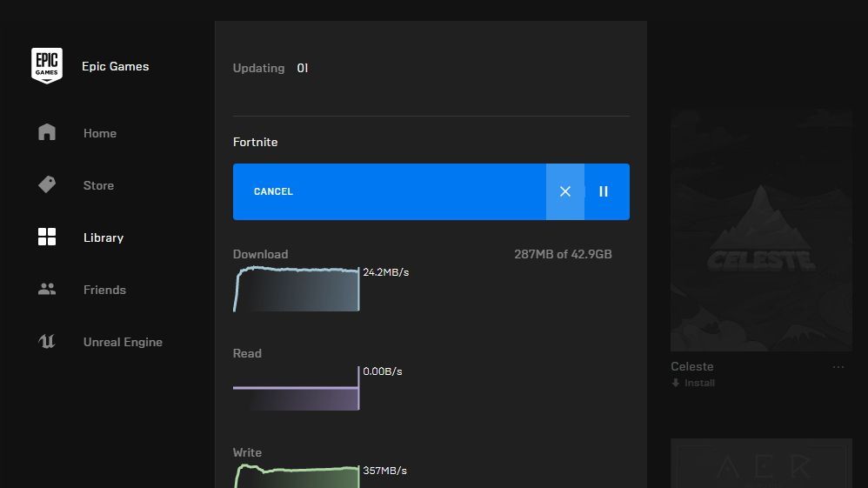Click the Celeste install arrow icon
Viewport: 868px width, 488px height.
tap(676, 383)
